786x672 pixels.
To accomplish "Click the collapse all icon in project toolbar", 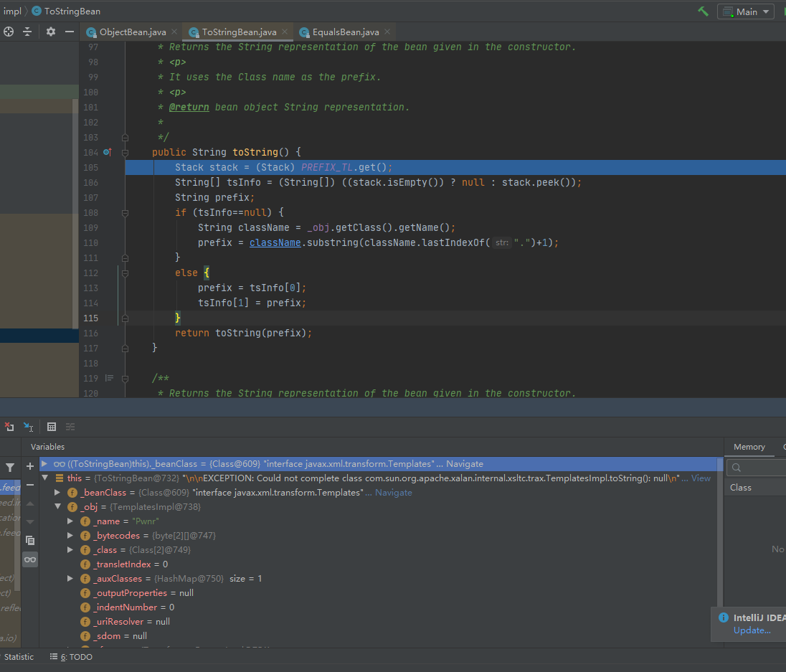I will click(x=27, y=32).
